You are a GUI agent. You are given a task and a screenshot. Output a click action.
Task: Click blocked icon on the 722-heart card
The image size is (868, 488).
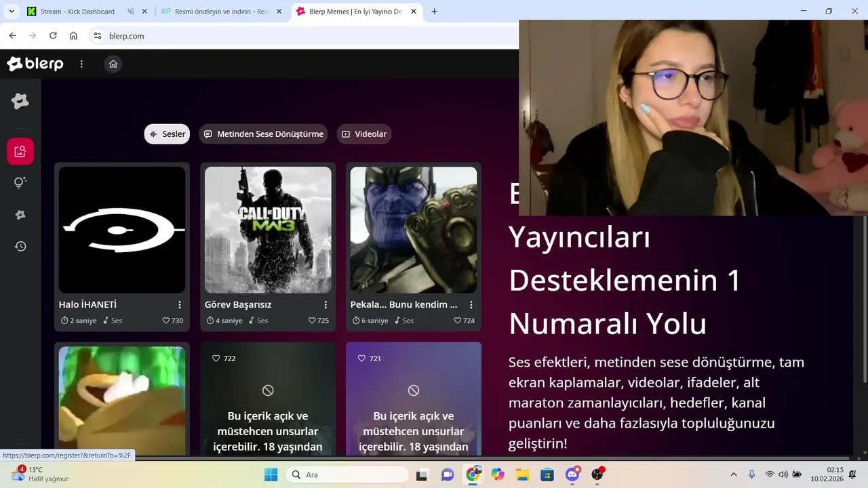(x=268, y=390)
